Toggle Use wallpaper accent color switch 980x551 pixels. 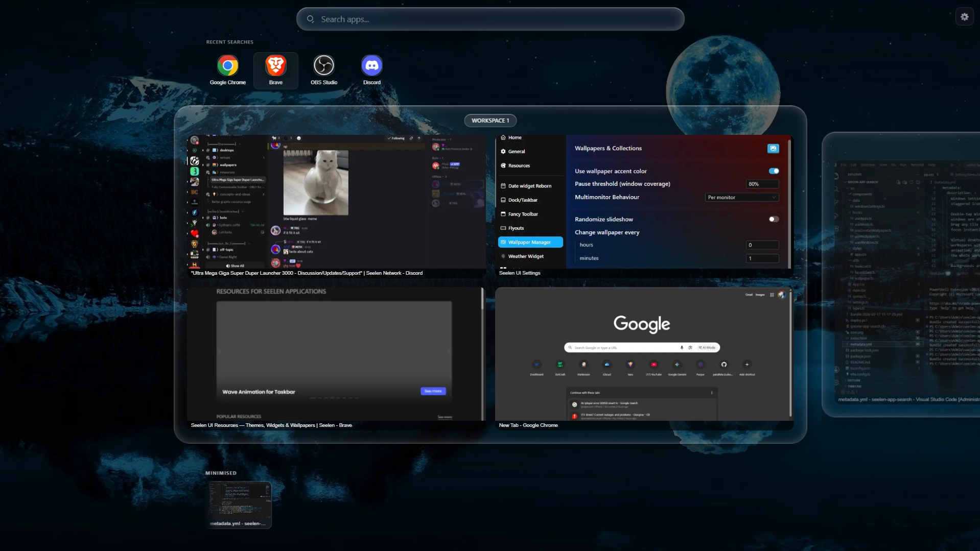pos(774,171)
